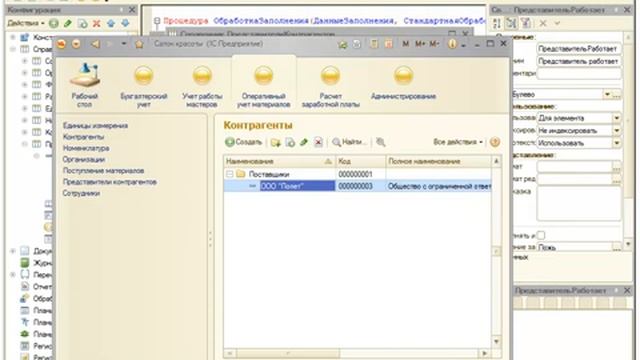
Task: Go back with the left arrow
Action: [x=96, y=44]
